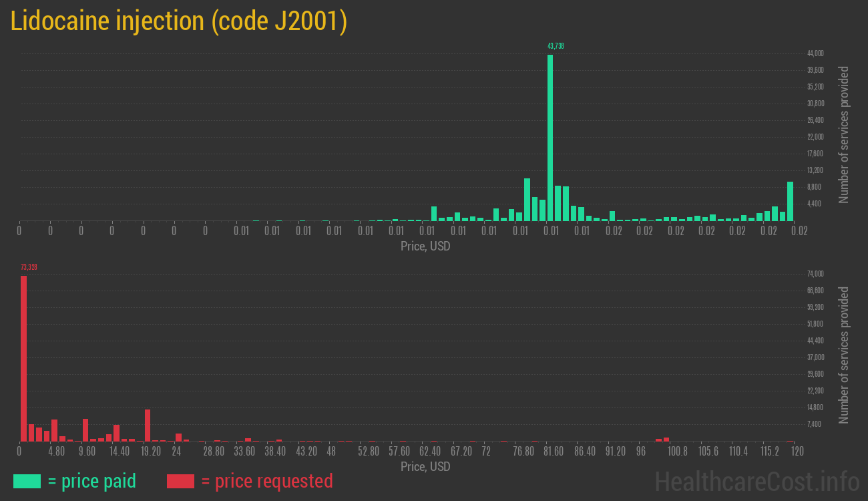Click the 44,000 y-axis tick label
This screenshot has width=868, height=501.
pyautogui.click(x=815, y=53)
